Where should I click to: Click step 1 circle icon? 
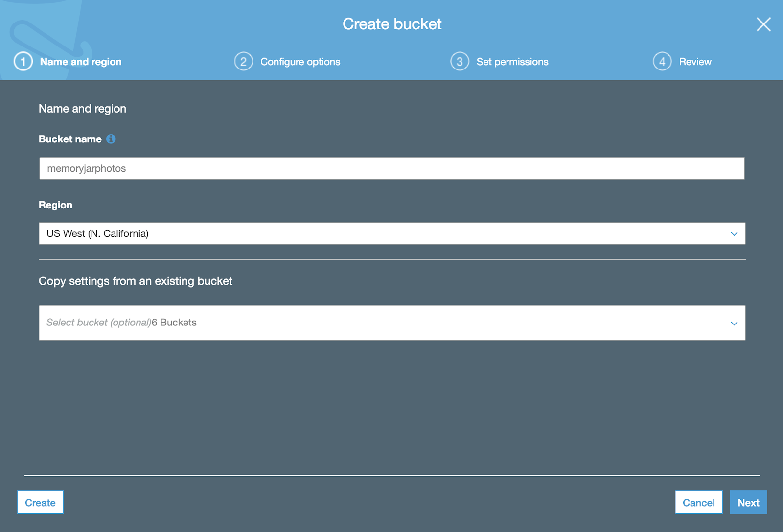coord(23,62)
